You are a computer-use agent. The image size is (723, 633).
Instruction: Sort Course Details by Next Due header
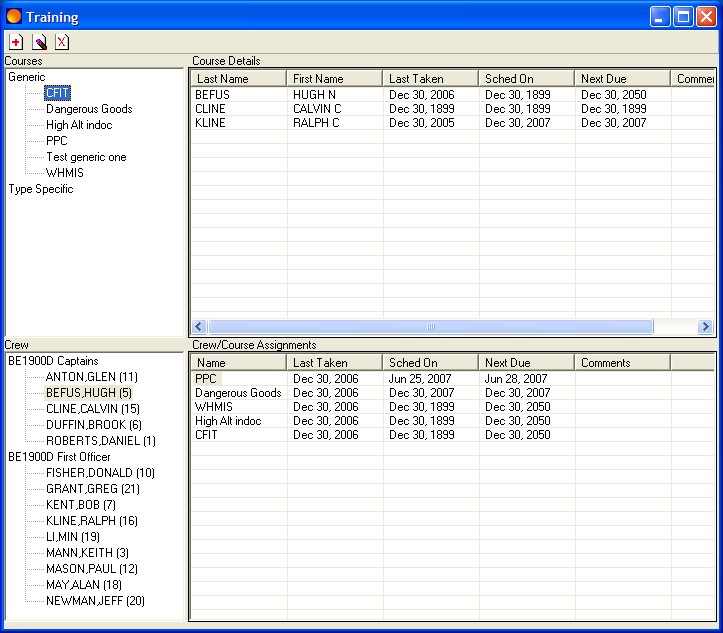[622, 79]
